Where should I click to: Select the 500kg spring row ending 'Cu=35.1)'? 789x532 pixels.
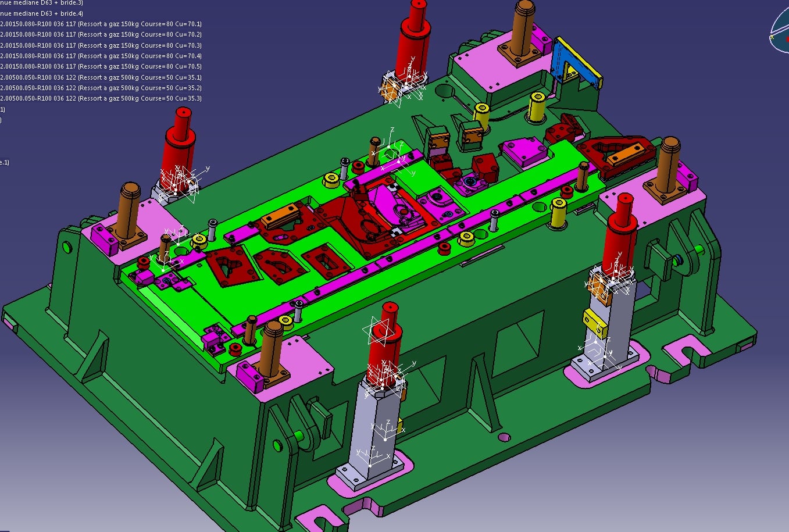(x=101, y=77)
